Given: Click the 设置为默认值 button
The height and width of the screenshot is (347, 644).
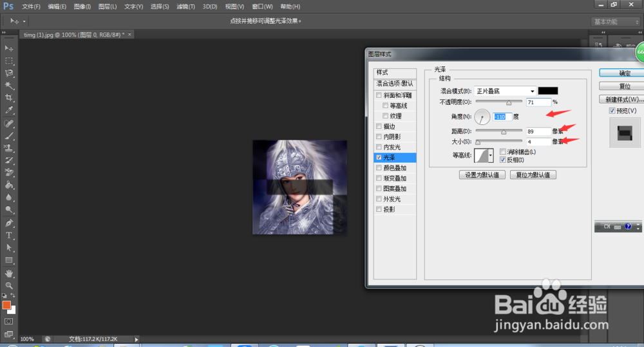Looking at the screenshot, I should [482, 175].
